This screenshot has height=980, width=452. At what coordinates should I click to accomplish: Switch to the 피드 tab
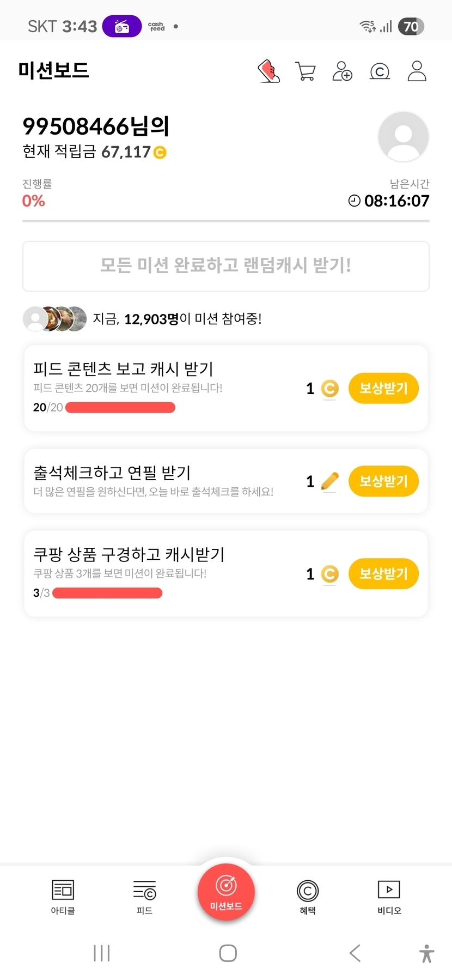[x=144, y=897]
